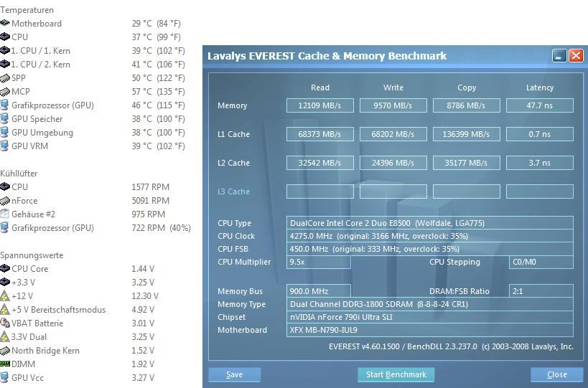The width and height of the screenshot is (588, 388).
Task: Click the Start Benchmark button
Action: [396, 374]
